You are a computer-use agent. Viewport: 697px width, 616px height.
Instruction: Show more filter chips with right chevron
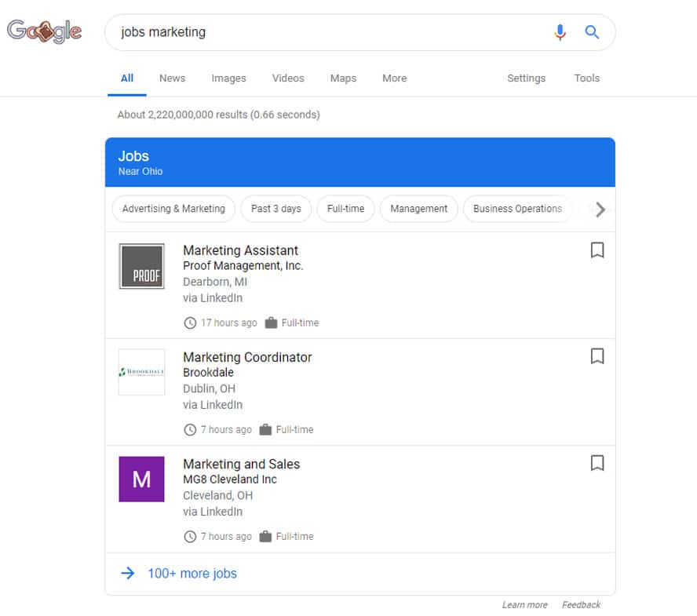(600, 210)
